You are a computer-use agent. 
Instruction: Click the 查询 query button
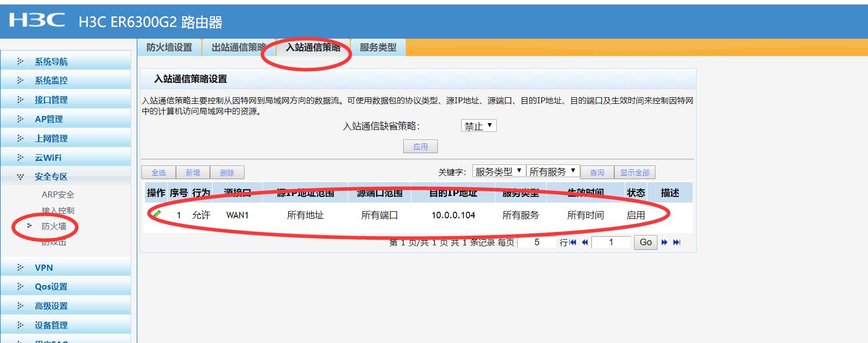coord(597,173)
